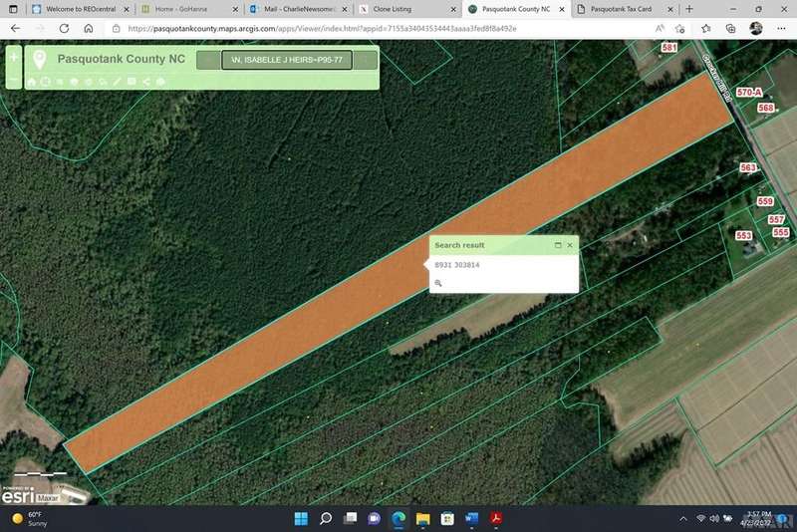Switch to the Clone Listing tab

tap(393, 8)
